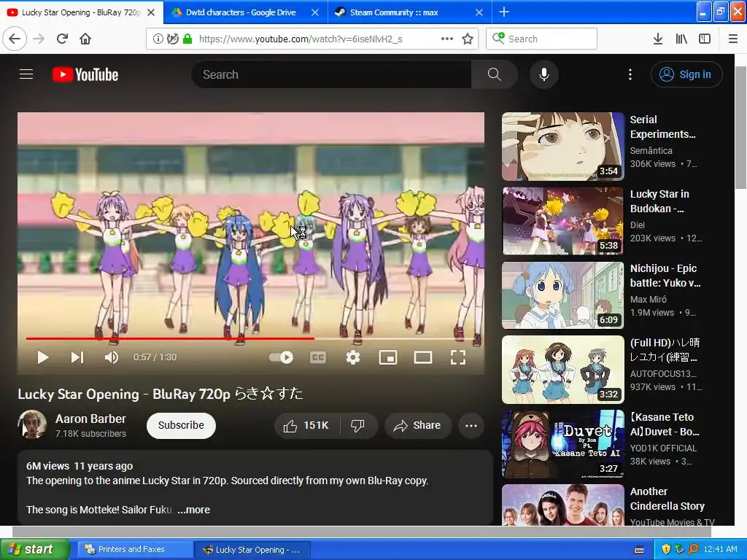Viewport: 747px width, 560px height.
Task: Open the YouTube guide hamburger menu
Action: click(26, 74)
